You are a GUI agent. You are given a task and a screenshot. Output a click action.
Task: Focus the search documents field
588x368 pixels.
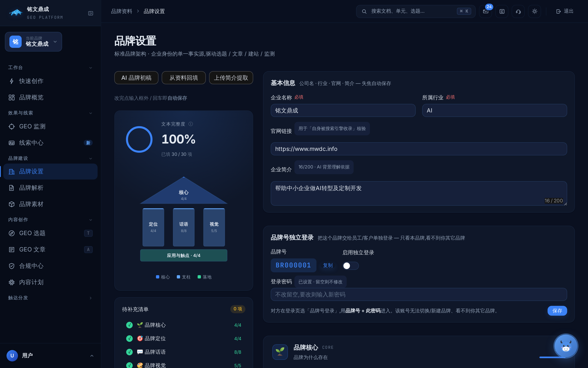point(416,11)
